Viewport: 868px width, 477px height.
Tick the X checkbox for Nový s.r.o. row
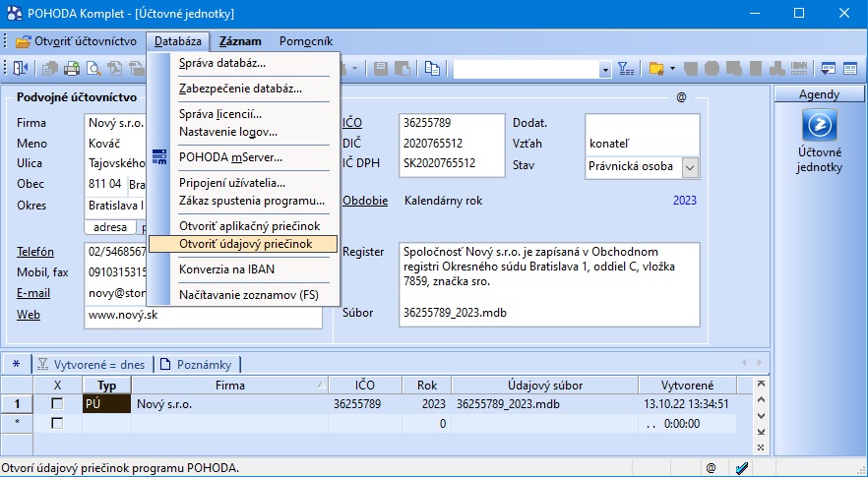(x=57, y=404)
